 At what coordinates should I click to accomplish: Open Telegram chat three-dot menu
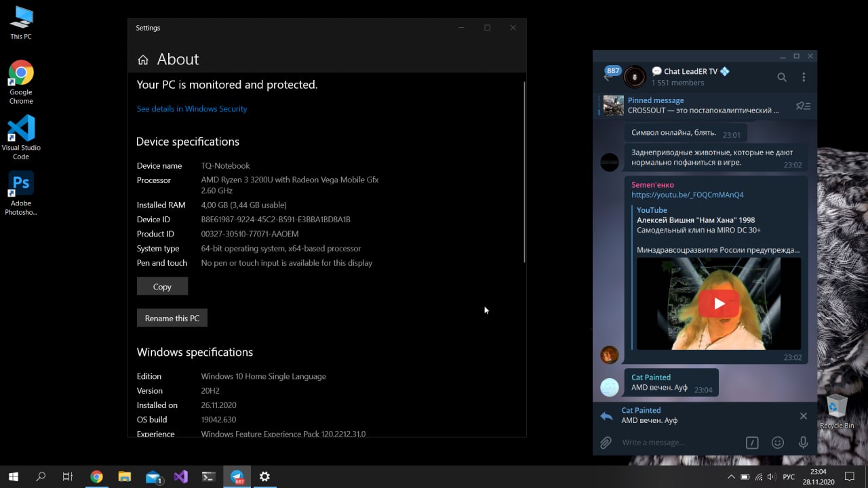[x=804, y=77]
